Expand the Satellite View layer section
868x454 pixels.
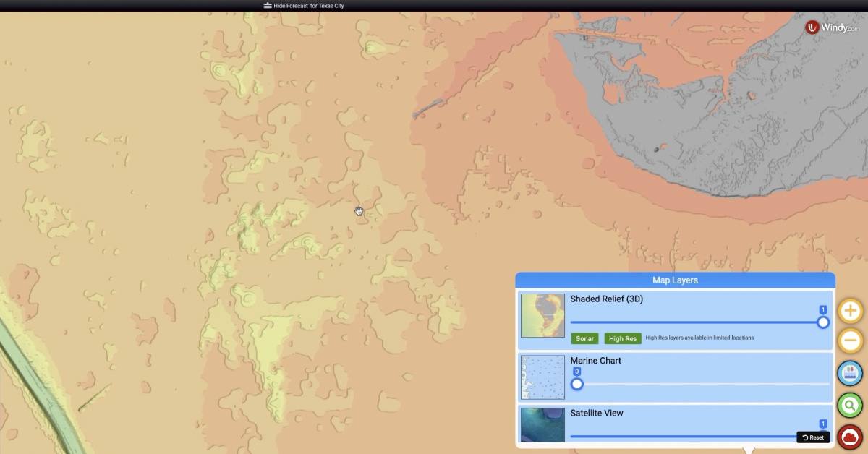pos(596,413)
